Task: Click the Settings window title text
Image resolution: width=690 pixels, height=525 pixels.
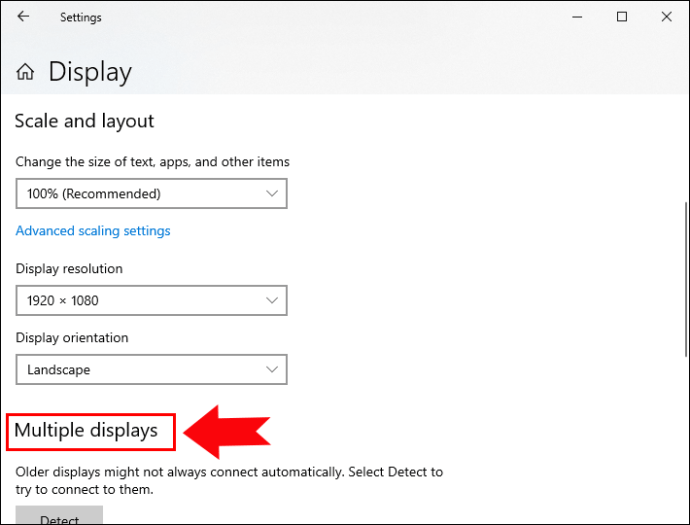Action: click(x=81, y=18)
